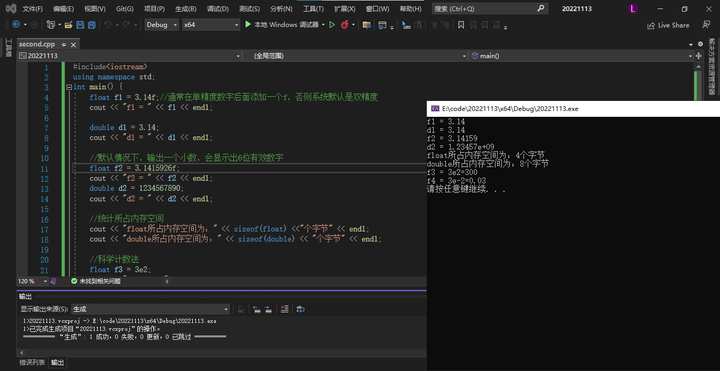Click the search magnifier icon
The width and height of the screenshot is (720, 371).
click(541, 8)
